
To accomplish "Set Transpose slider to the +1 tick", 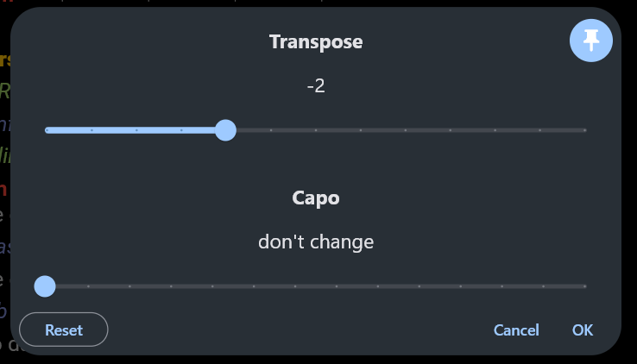I will pos(361,130).
